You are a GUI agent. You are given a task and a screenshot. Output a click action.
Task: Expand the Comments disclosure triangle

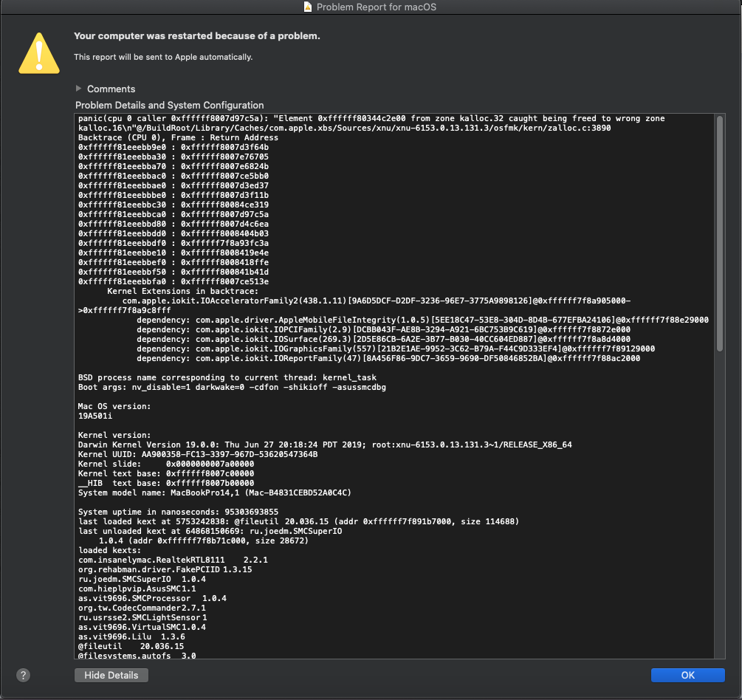coord(79,89)
